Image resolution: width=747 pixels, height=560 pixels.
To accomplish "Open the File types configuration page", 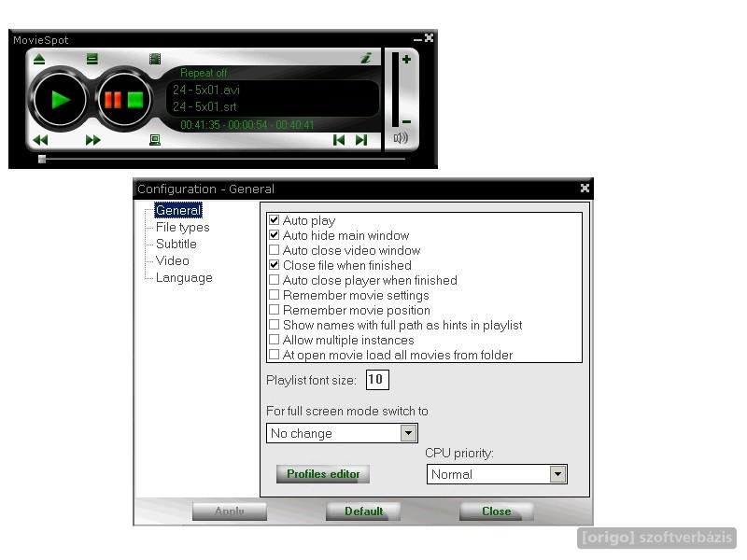I will [182, 227].
